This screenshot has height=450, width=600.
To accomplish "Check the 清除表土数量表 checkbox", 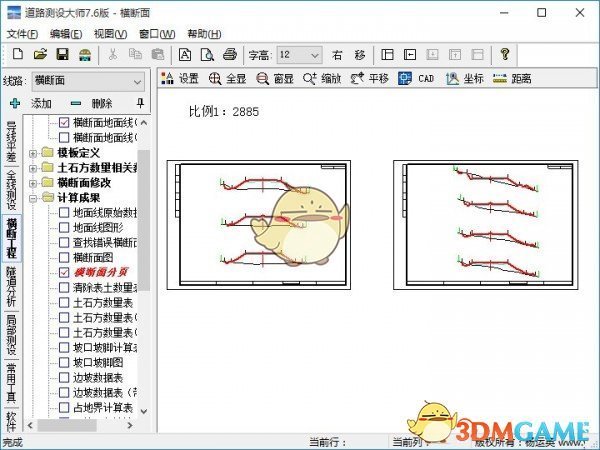I will click(x=64, y=288).
